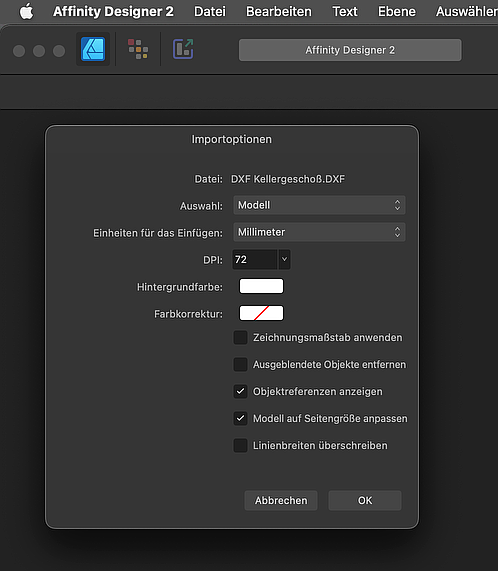The image size is (498, 571).
Task: Open the Datei menu
Action: [210, 11]
